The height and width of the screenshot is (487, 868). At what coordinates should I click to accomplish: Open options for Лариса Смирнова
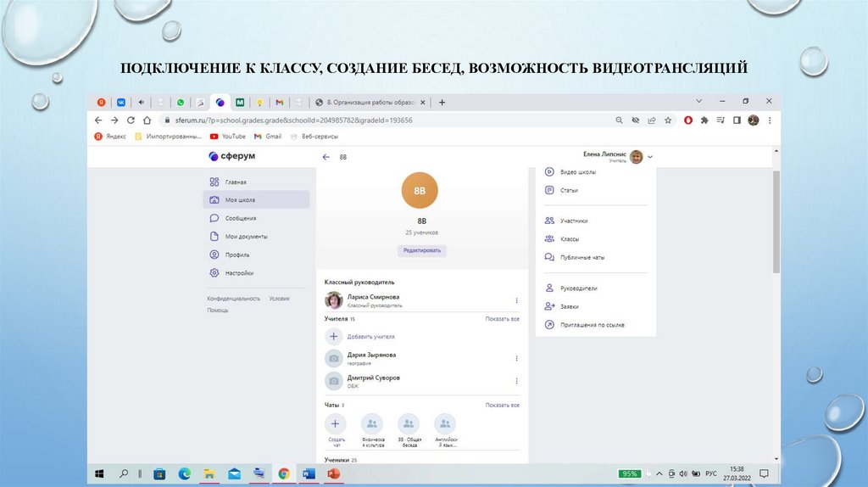(516, 300)
